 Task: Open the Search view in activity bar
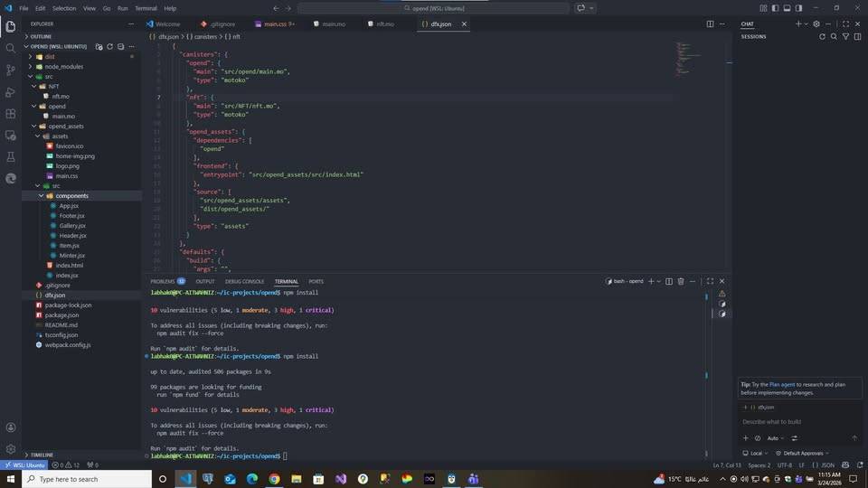(11, 48)
